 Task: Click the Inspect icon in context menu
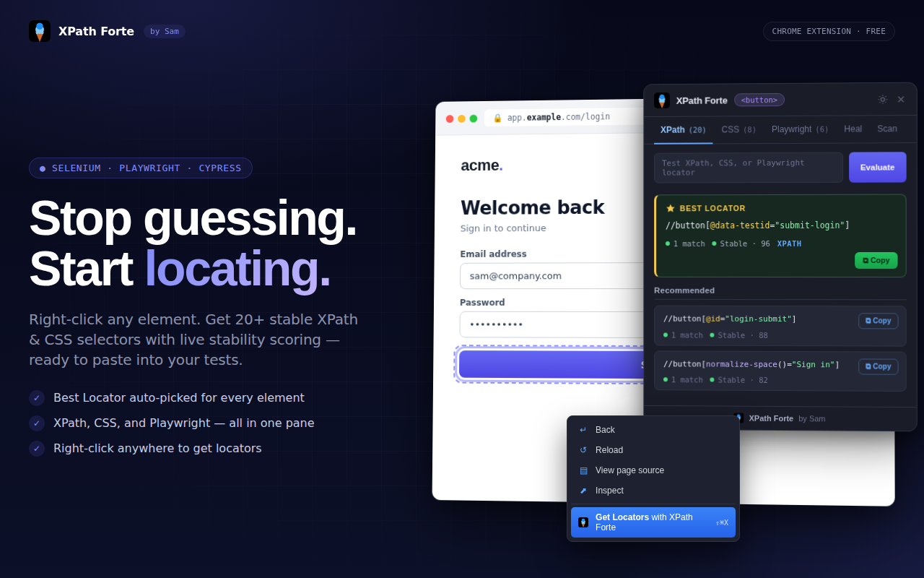click(583, 491)
